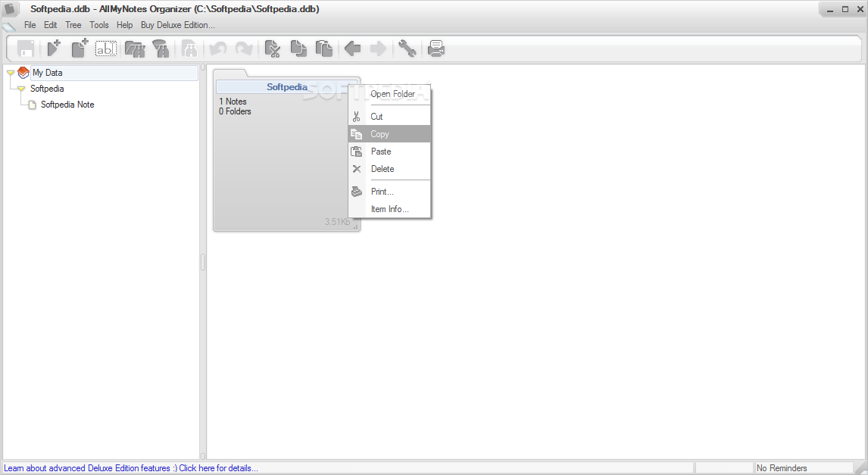This screenshot has height=475, width=868.
Task: Click the splitter handle between panels
Action: (203, 262)
